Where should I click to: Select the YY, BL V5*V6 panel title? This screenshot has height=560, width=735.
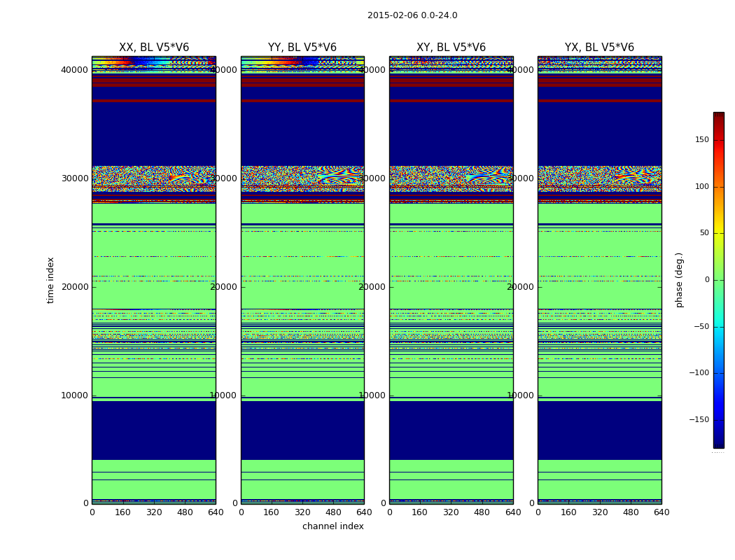(302, 48)
